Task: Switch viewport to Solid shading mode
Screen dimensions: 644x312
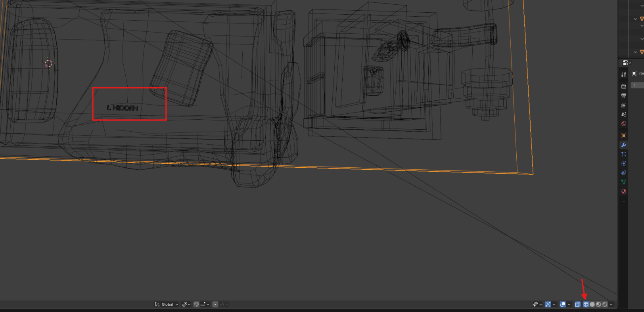Action: pos(592,304)
